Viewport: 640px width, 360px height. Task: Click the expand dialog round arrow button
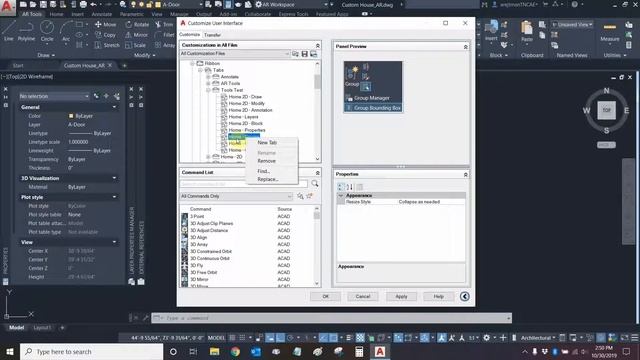(x=464, y=296)
